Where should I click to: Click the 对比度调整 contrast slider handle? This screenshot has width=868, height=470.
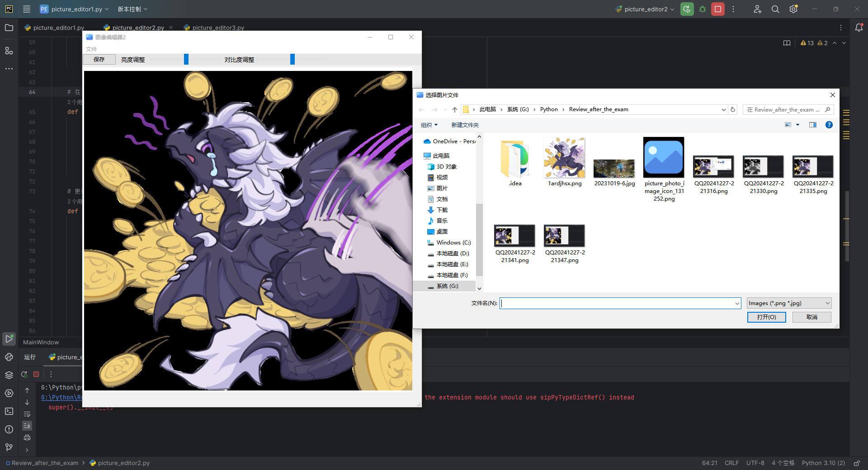click(292, 59)
